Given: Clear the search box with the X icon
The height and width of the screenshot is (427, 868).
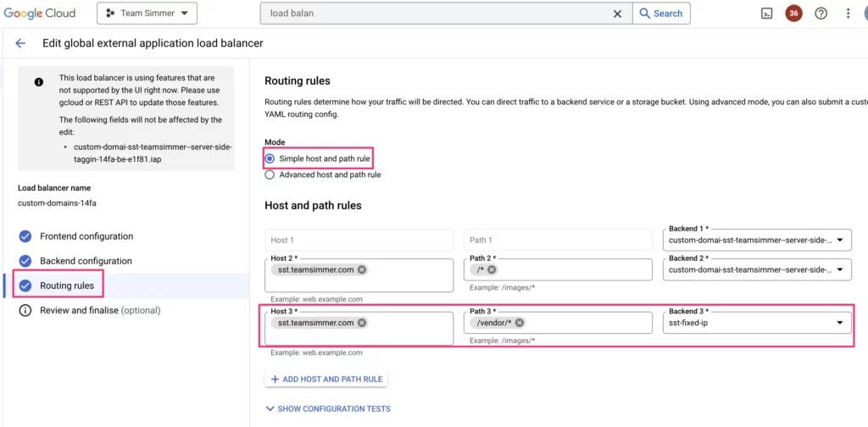Looking at the screenshot, I should [617, 14].
